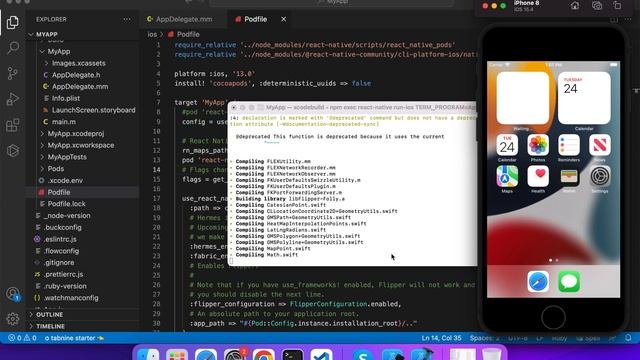The width and height of the screenshot is (640, 360).
Task: Open .prettierrc.js file
Action: tap(63, 275)
